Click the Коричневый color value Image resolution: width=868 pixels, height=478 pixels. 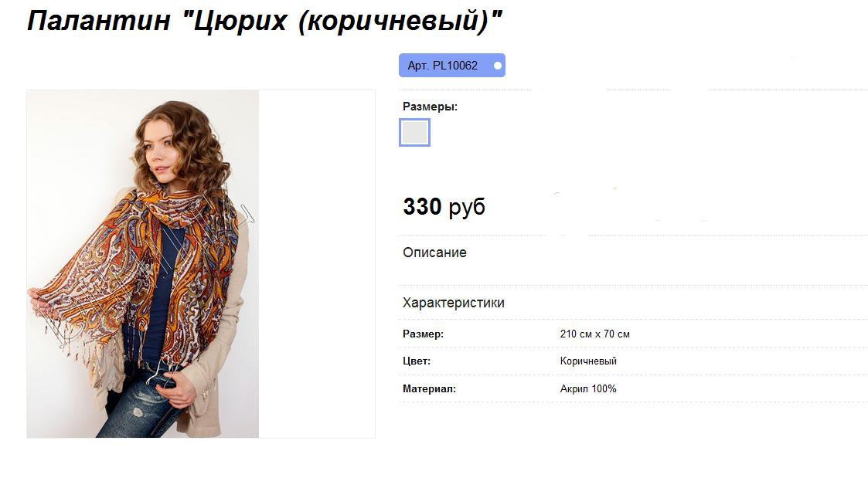point(588,361)
